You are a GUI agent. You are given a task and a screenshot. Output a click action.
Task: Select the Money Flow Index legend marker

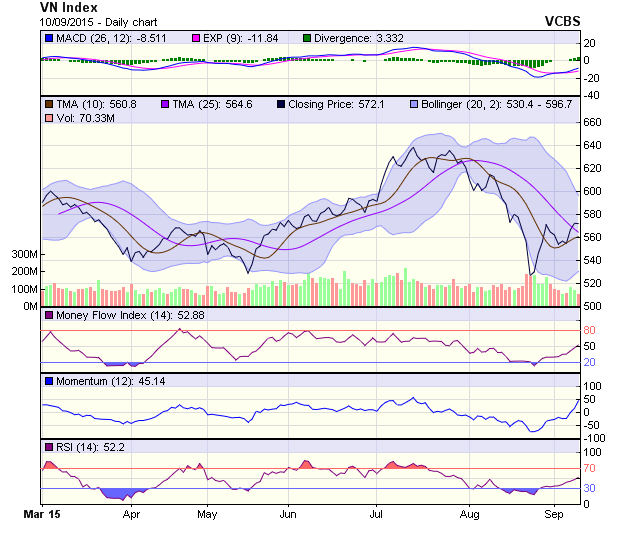[48, 316]
